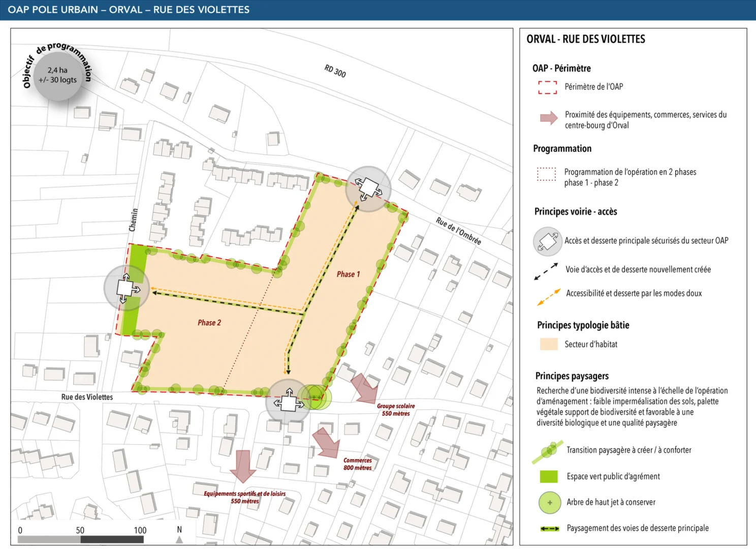Click the north arrow indicator
Viewport: 756px width, 549px height.
(179, 535)
